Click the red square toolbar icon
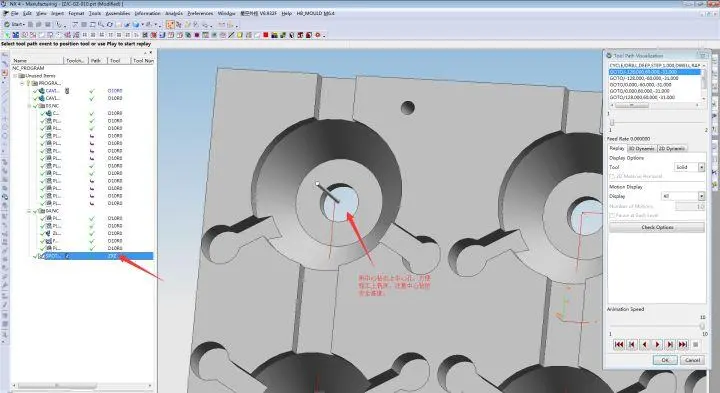This screenshot has width=720, height=393. (266, 35)
